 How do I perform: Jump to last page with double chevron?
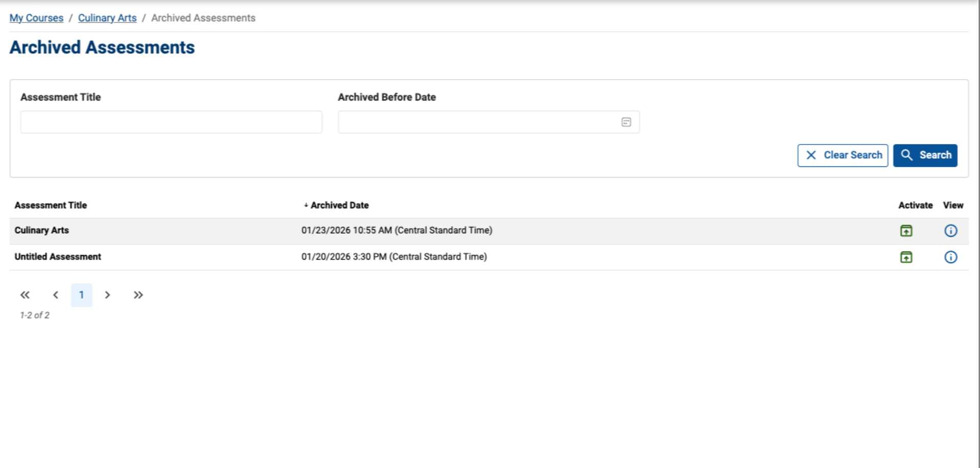click(x=138, y=295)
